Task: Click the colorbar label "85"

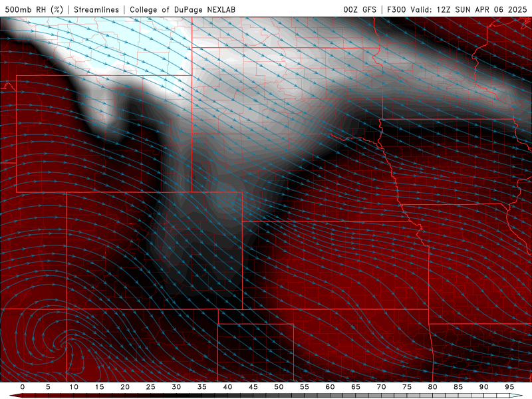Action: tap(458, 387)
